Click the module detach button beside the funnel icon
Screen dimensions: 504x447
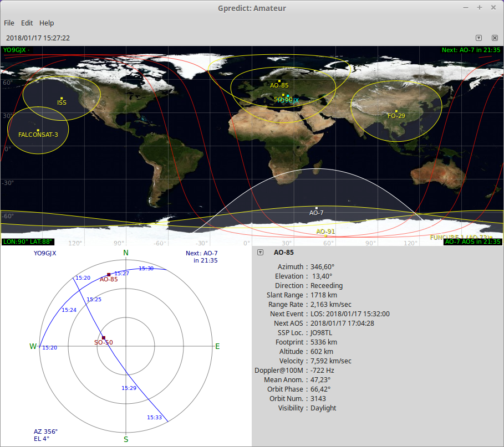click(x=494, y=38)
